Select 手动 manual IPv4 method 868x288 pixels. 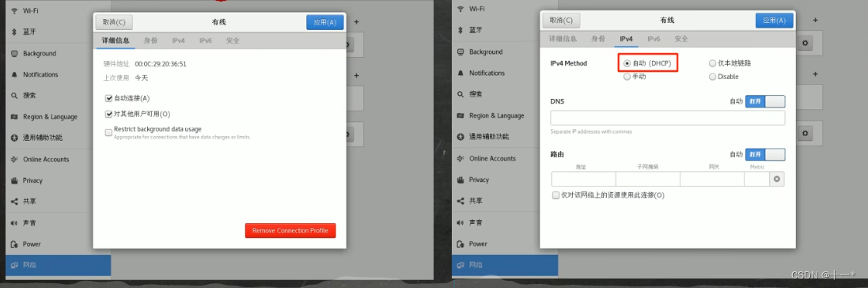click(x=627, y=77)
